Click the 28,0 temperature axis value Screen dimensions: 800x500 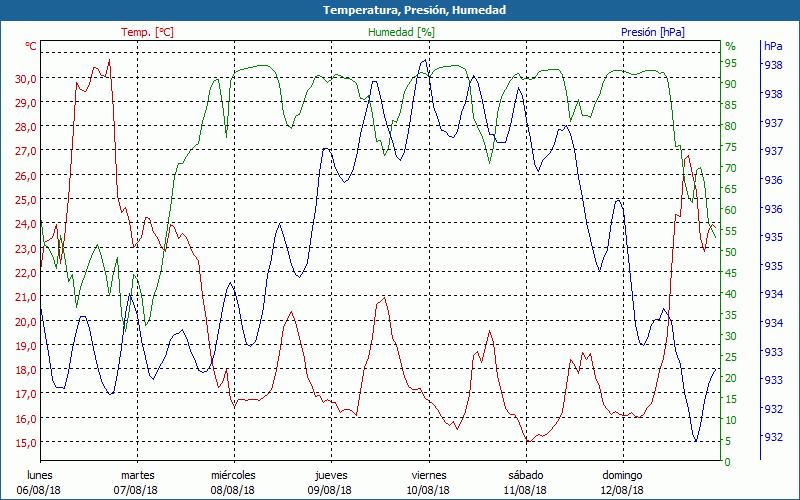tap(27, 127)
